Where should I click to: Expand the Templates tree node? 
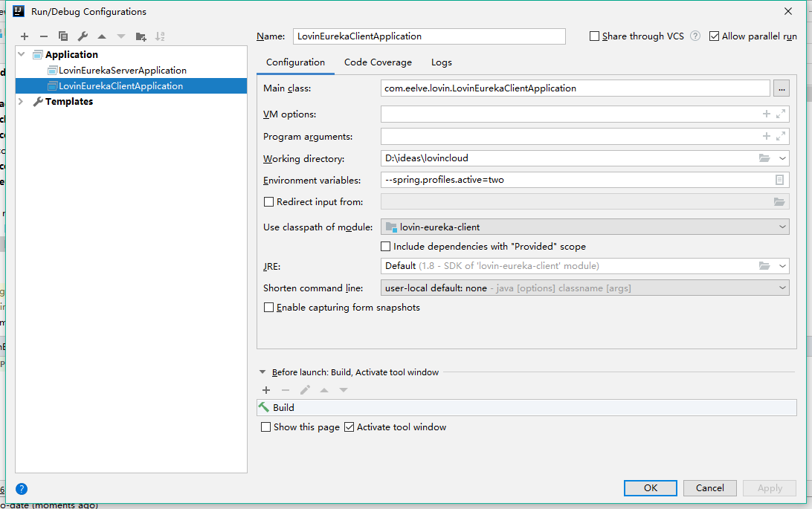point(21,102)
